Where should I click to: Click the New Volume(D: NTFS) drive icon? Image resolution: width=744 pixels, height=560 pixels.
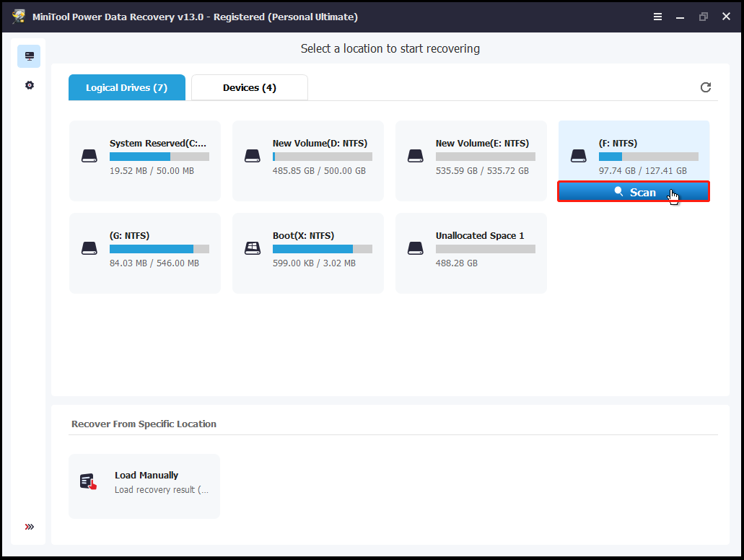click(x=253, y=156)
